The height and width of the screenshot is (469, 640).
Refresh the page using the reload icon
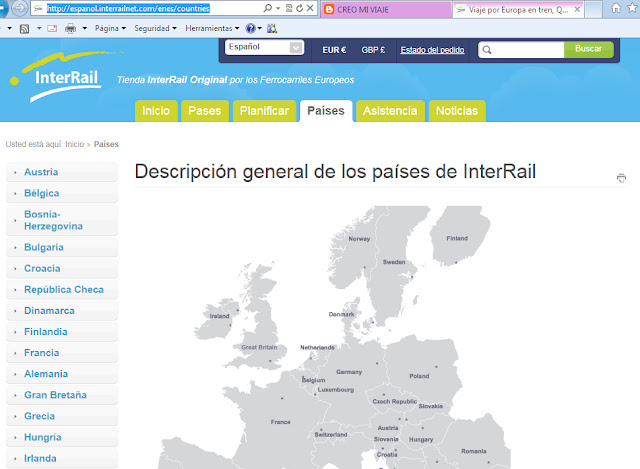point(300,8)
